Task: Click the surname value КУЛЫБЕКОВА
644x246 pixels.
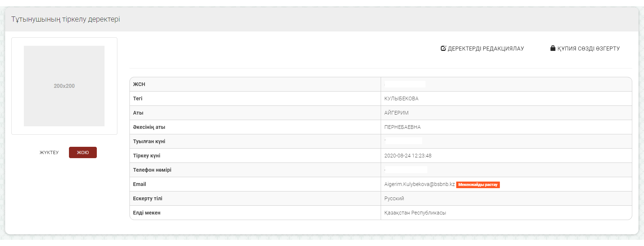Action: coord(401,98)
